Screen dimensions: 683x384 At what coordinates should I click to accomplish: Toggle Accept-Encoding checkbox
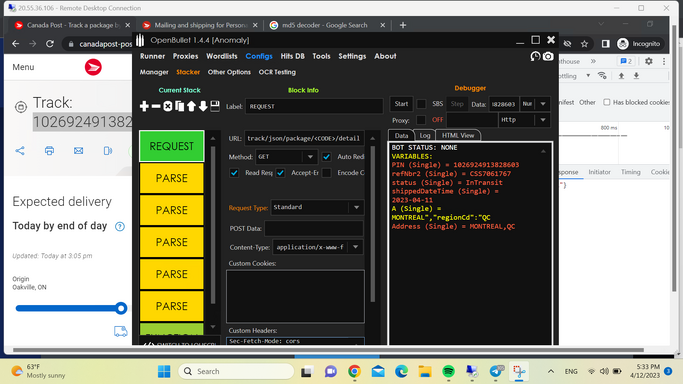pyautogui.click(x=281, y=173)
